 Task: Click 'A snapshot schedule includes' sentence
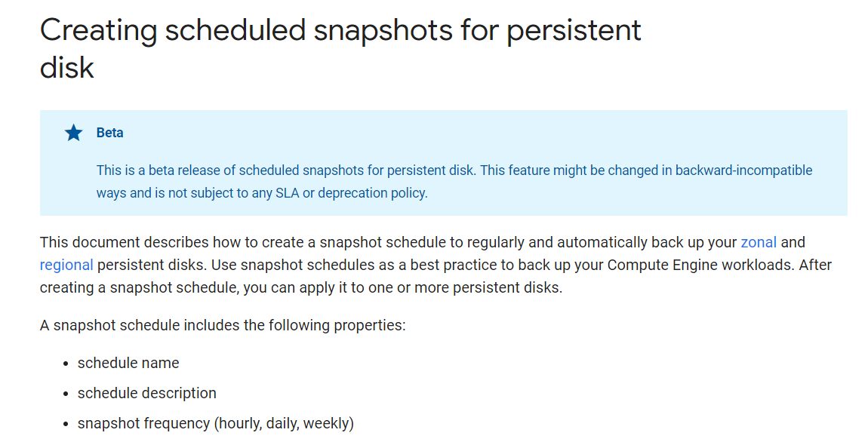(x=223, y=325)
